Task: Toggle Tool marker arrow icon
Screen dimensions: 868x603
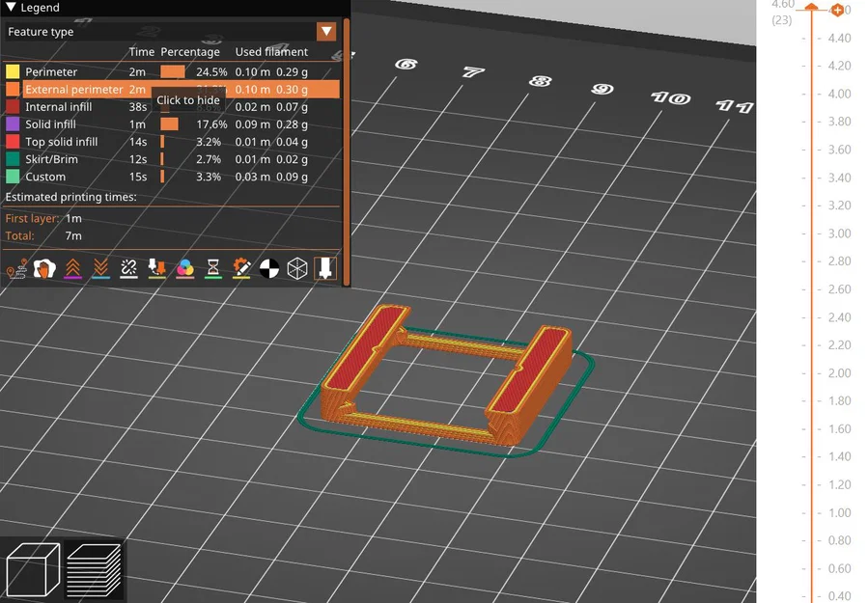Action: point(325,269)
